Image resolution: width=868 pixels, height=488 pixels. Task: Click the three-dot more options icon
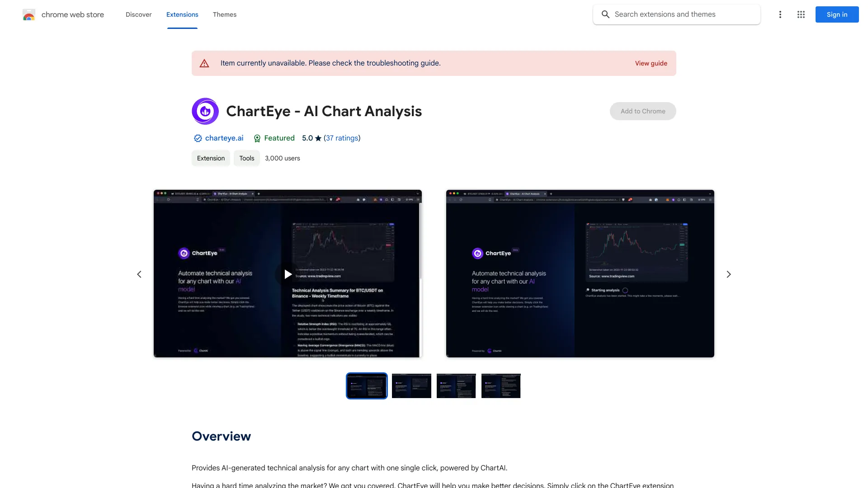pos(779,14)
